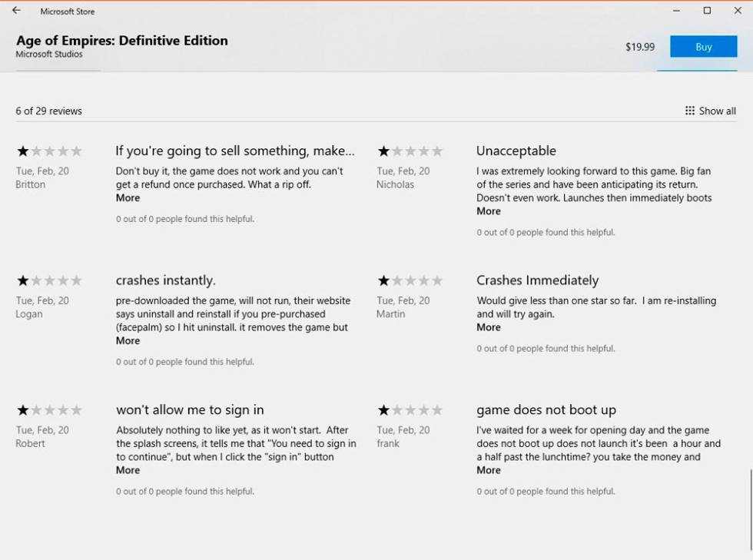The image size is (753, 560).
Task: Click the helpful count under Logan's review
Action: (185, 362)
